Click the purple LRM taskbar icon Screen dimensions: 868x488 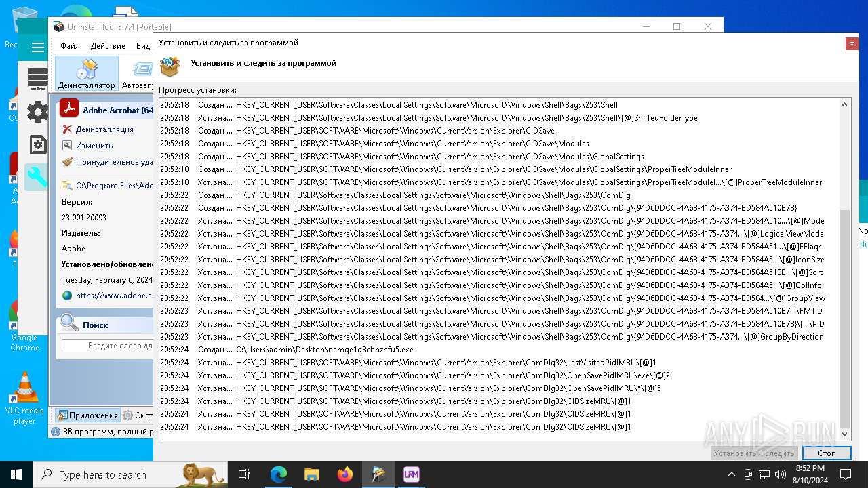click(412, 474)
